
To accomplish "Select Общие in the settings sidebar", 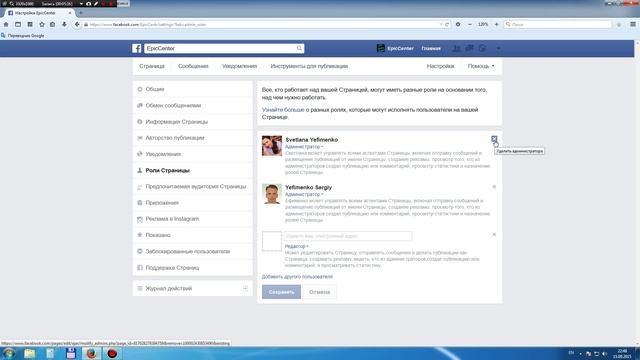I will (x=193, y=89).
